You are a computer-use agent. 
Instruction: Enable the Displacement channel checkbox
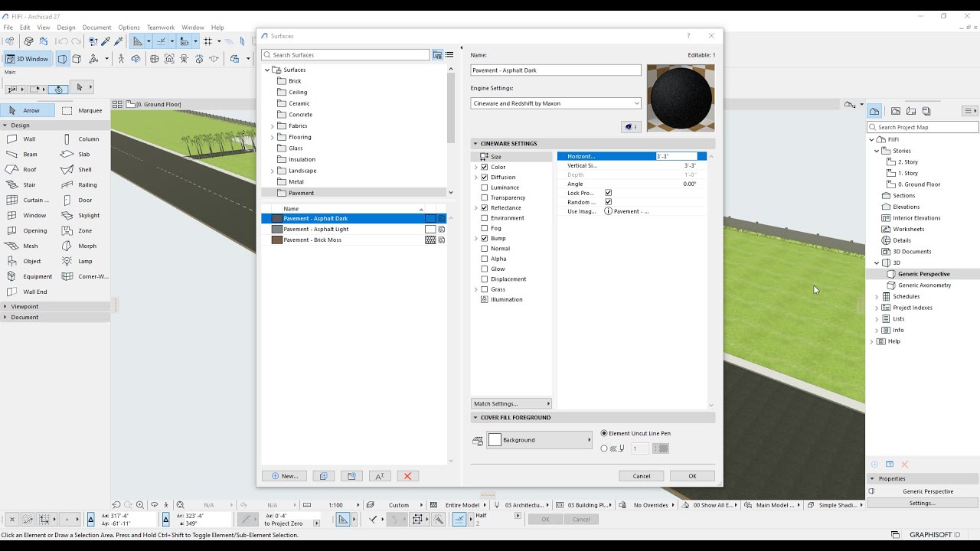tap(484, 279)
